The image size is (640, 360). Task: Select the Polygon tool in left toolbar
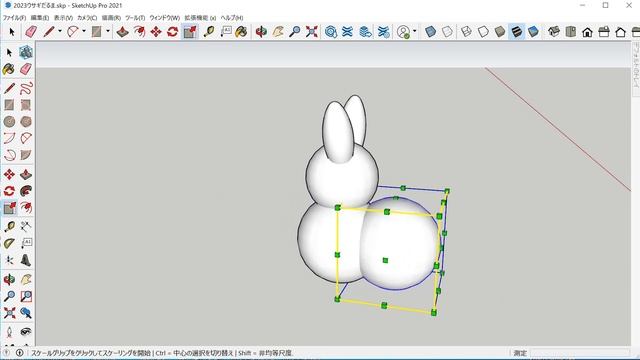coord(26,122)
